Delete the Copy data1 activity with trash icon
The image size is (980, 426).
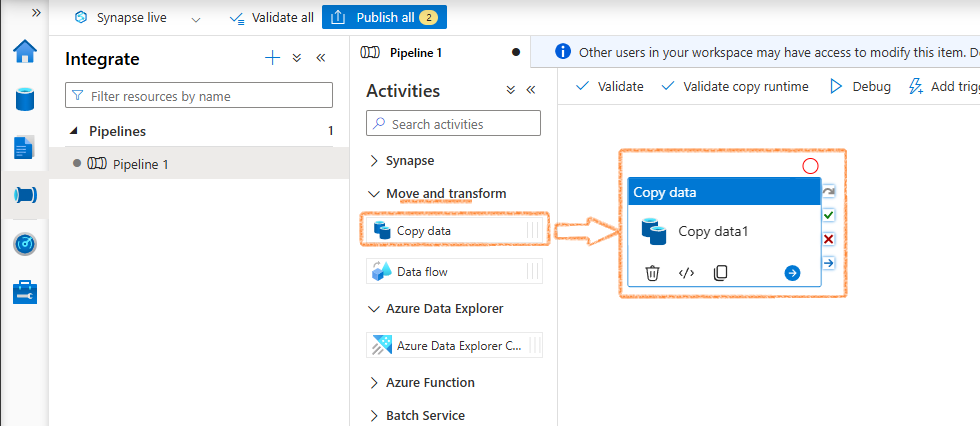tap(652, 273)
